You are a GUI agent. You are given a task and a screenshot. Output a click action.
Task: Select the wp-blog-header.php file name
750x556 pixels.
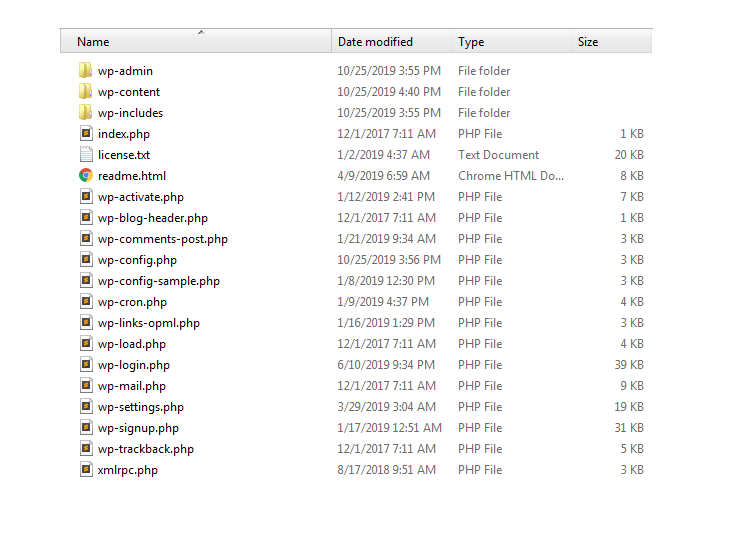[153, 218]
